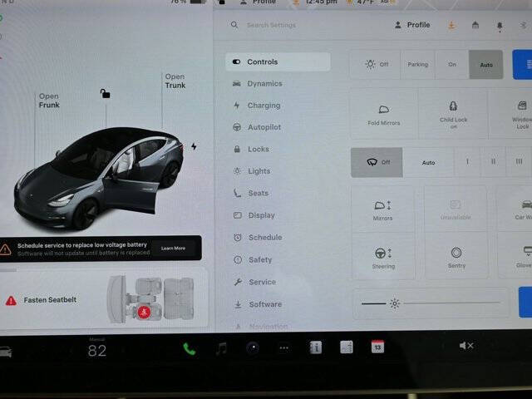Select wiper speed III
Image resolution: width=532 pixels, height=399 pixels.
[519, 162]
